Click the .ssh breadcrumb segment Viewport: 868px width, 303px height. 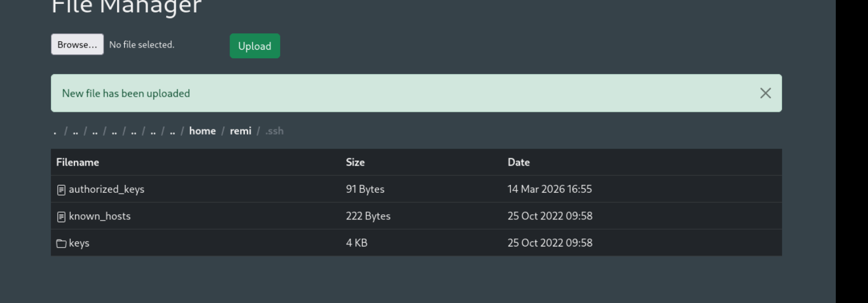274,131
